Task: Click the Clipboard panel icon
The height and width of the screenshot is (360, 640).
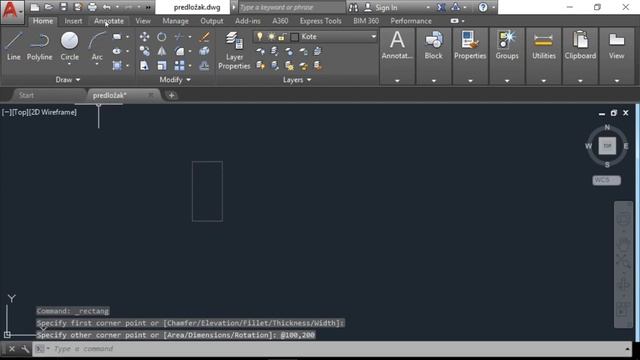Action: click(580, 41)
